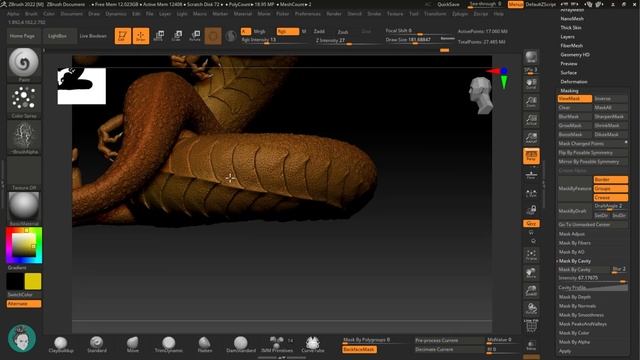Click Go To Unmasked Center
The height and width of the screenshot is (360, 640).
pos(593,225)
